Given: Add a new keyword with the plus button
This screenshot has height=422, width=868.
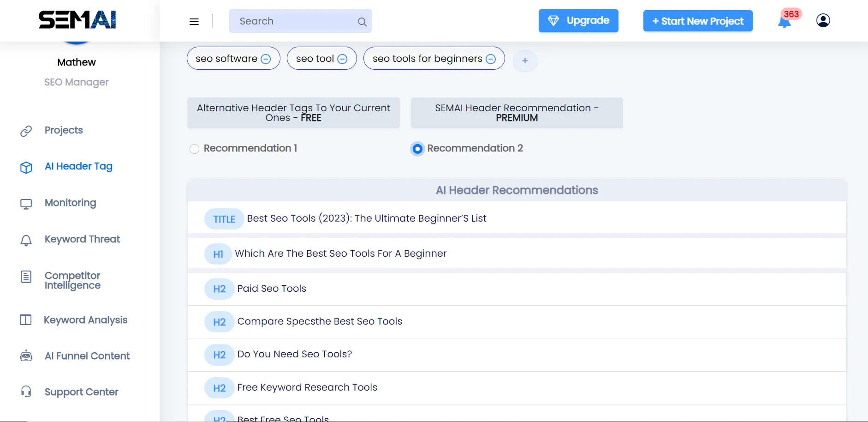Looking at the screenshot, I should click(x=525, y=60).
